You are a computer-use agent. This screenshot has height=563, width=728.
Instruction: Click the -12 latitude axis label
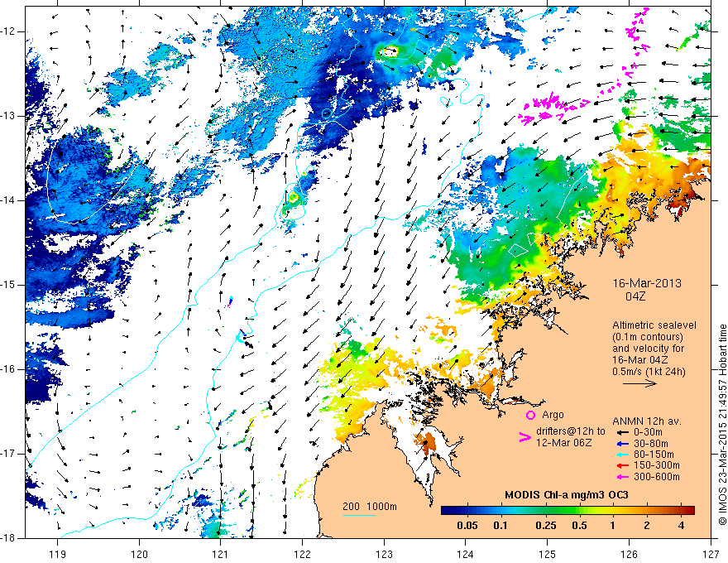(9, 31)
